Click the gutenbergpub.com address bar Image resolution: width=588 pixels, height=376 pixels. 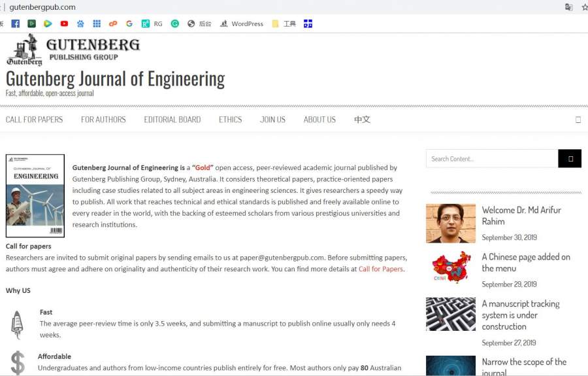tap(42, 7)
